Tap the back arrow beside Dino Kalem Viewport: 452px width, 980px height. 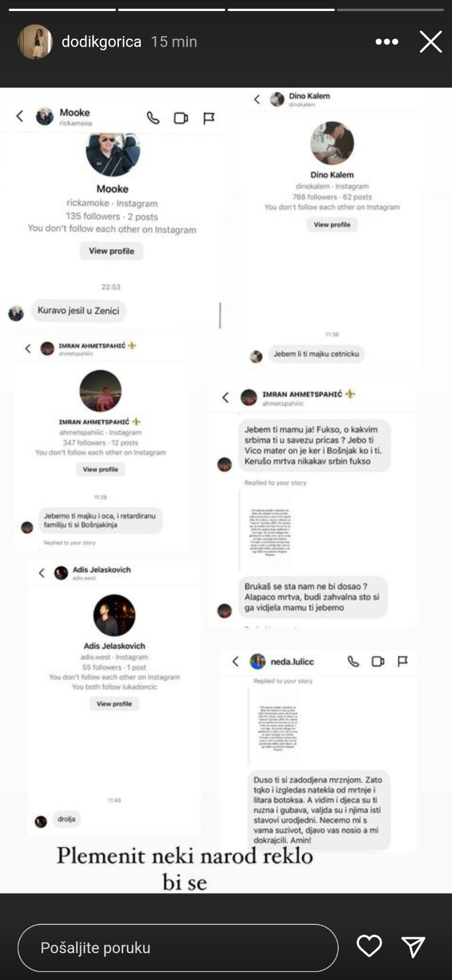click(x=257, y=99)
